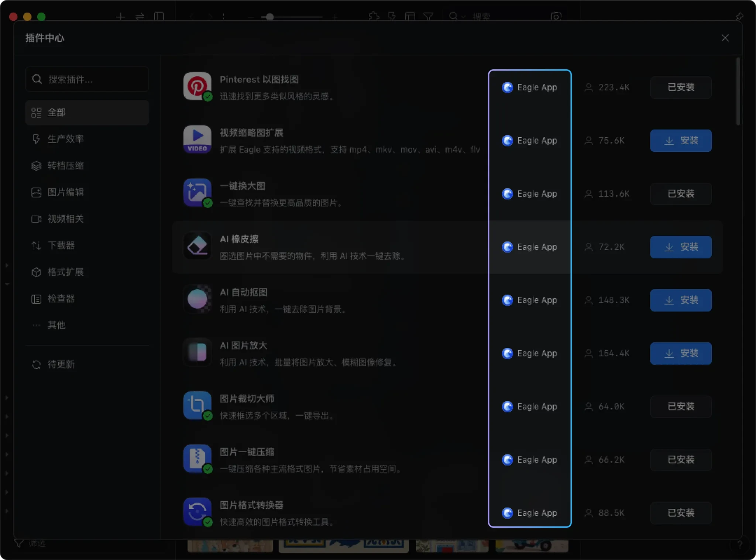Click 已安装 for 图片裁切大师
756x560 pixels.
(x=681, y=406)
